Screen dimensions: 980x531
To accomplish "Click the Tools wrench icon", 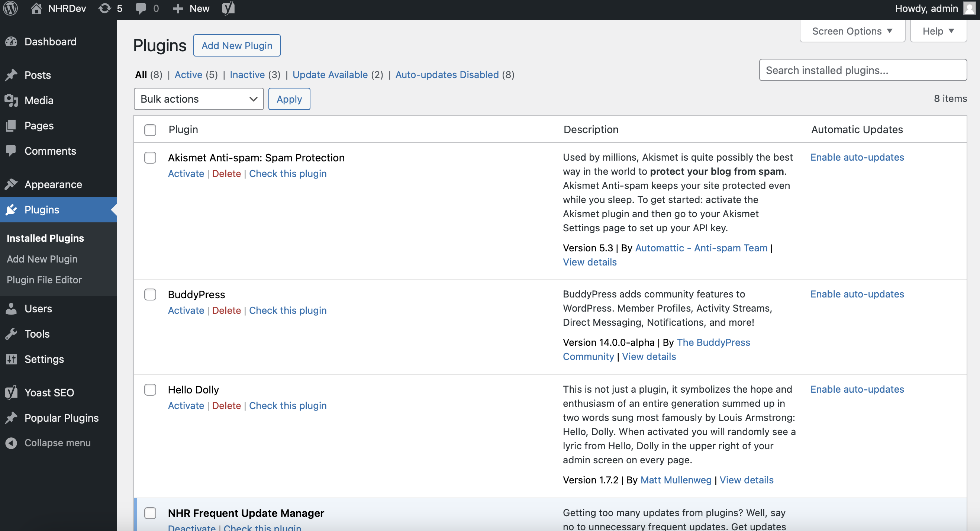I will [x=12, y=334].
